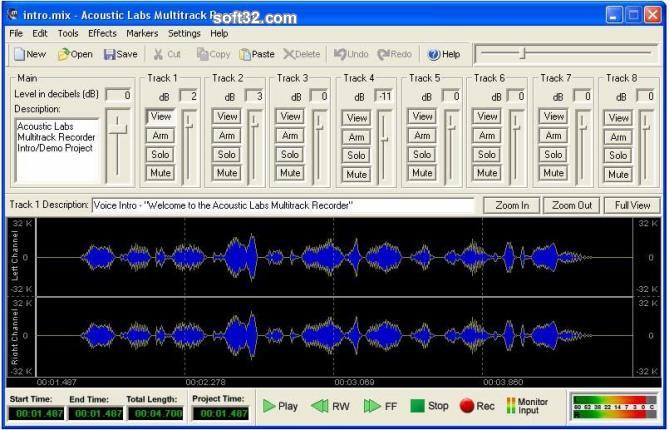
Task: Arm Track 1 for recording
Action: (x=160, y=136)
